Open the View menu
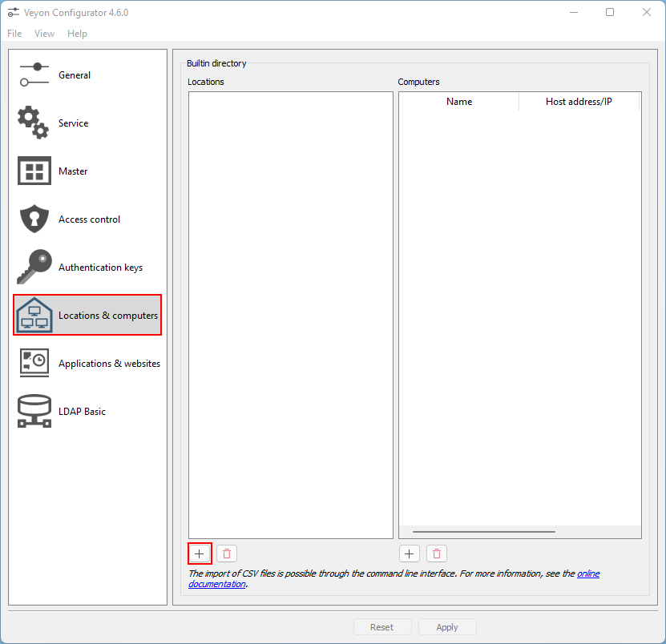 [x=44, y=34]
